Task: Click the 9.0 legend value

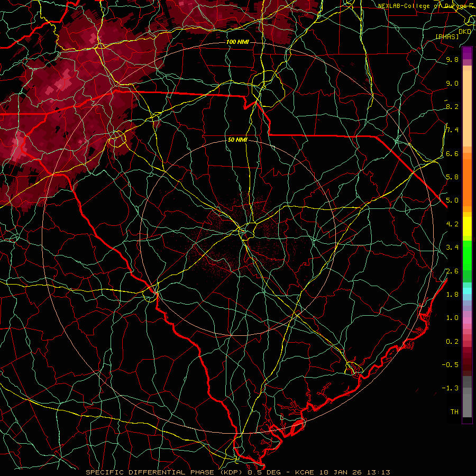Action: point(452,84)
